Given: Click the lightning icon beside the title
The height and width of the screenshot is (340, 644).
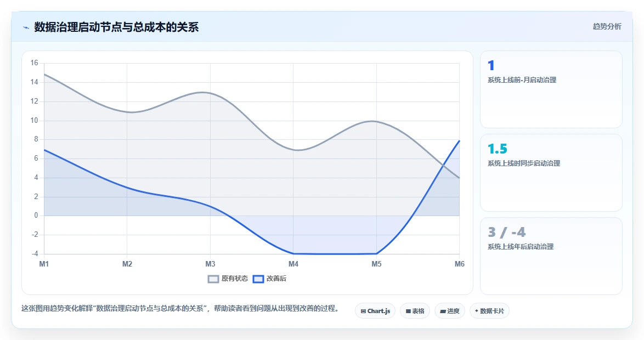Looking at the screenshot, I should click(26, 27).
